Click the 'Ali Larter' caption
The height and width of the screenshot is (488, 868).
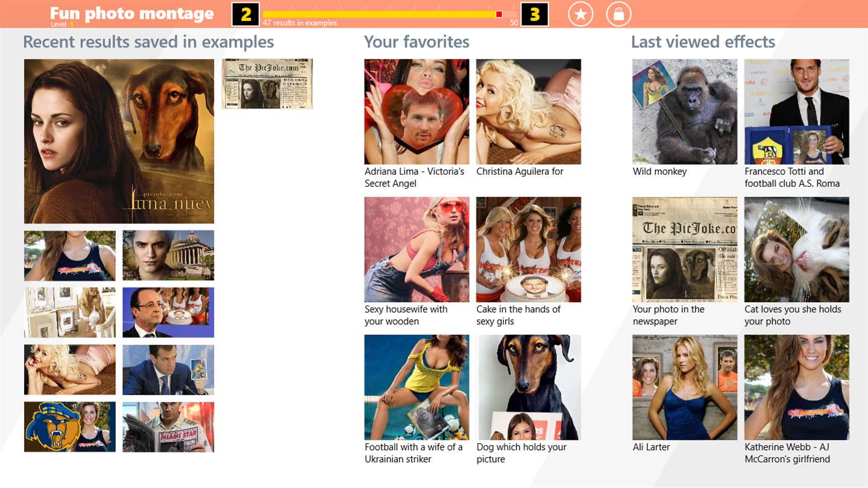[x=651, y=447]
